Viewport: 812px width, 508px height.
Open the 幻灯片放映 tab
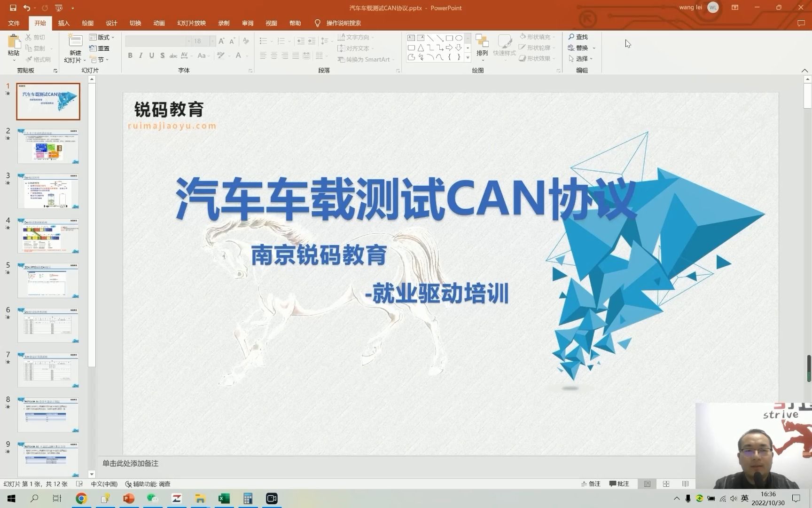click(191, 23)
